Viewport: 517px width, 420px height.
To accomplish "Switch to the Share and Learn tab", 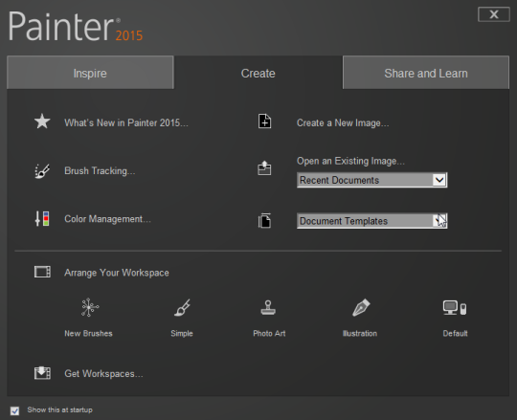I will point(426,73).
